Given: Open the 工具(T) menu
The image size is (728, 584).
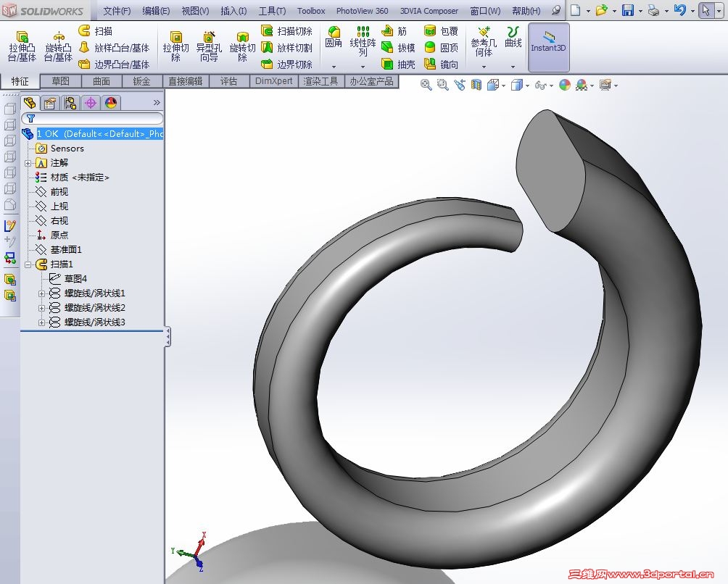Looking at the screenshot, I should [272, 11].
